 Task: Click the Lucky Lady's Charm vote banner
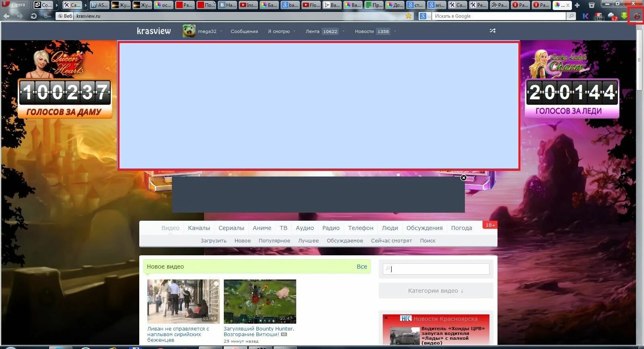click(572, 84)
